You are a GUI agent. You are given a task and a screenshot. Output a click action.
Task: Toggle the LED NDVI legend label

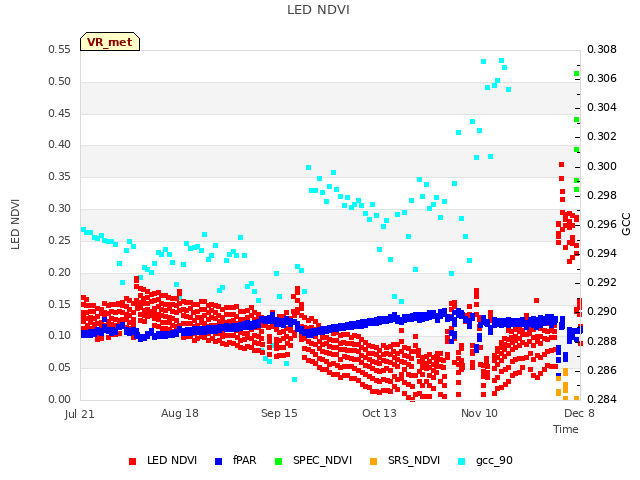click(172, 460)
